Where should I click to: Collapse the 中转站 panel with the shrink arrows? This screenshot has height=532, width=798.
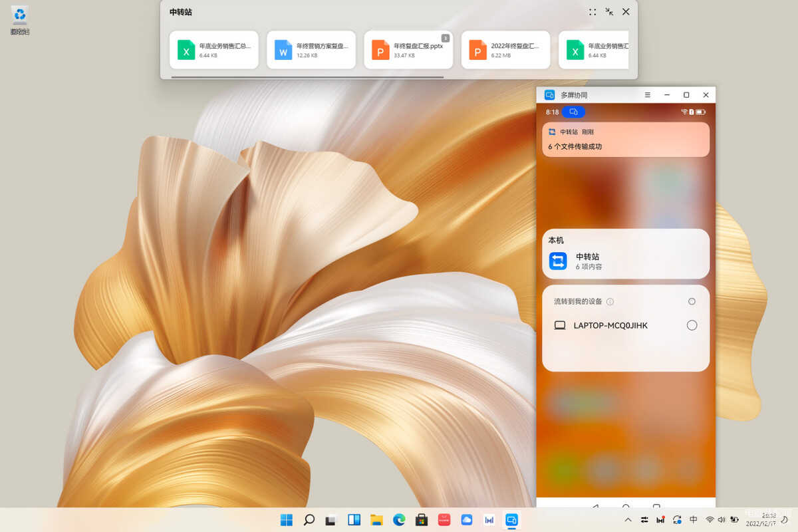(609, 12)
